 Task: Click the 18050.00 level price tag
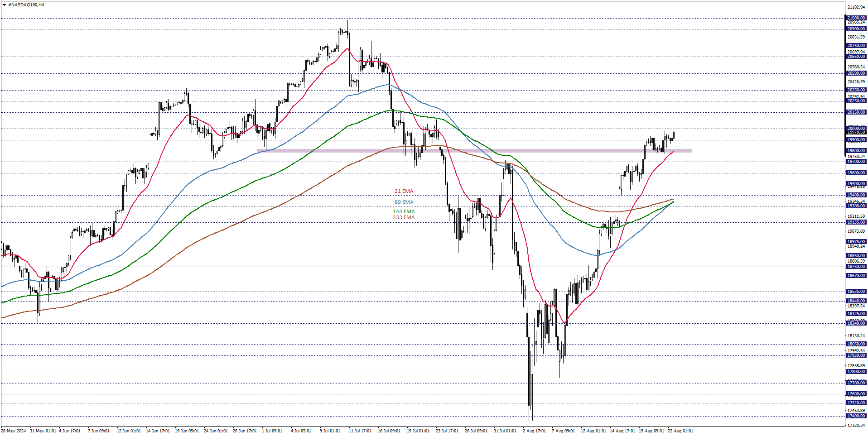(x=856, y=344)
